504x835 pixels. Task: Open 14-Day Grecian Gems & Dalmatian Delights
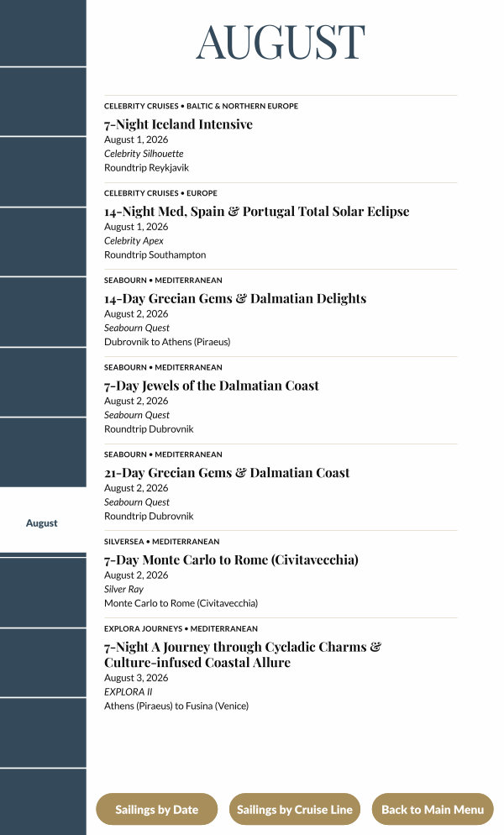(235, 298)
